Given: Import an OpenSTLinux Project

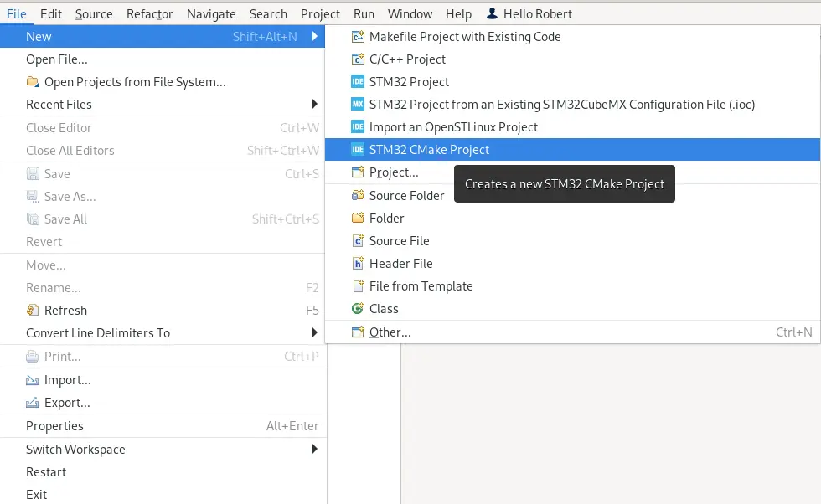Looking at the screenshot, I should coord(453,127).
